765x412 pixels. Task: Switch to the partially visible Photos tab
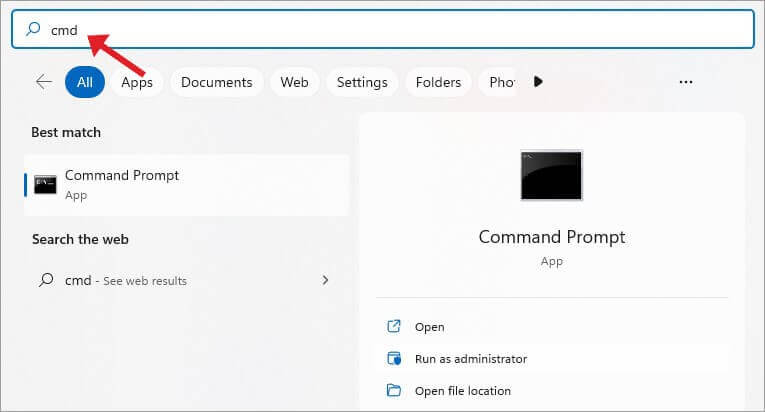(499, 82)
